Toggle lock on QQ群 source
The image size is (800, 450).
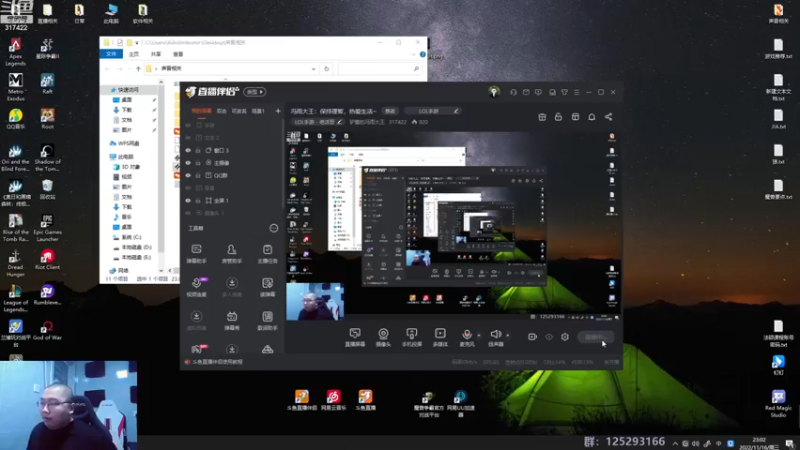[198, 176]
